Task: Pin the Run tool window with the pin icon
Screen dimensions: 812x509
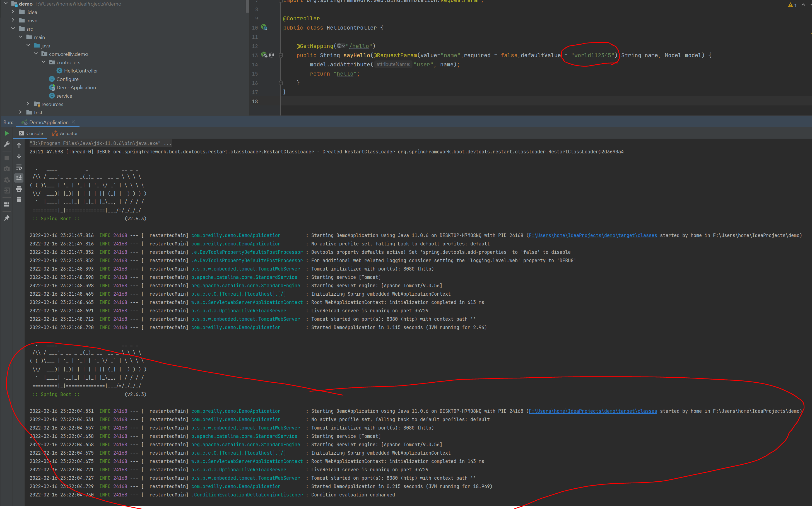Action: pos(7,218)
